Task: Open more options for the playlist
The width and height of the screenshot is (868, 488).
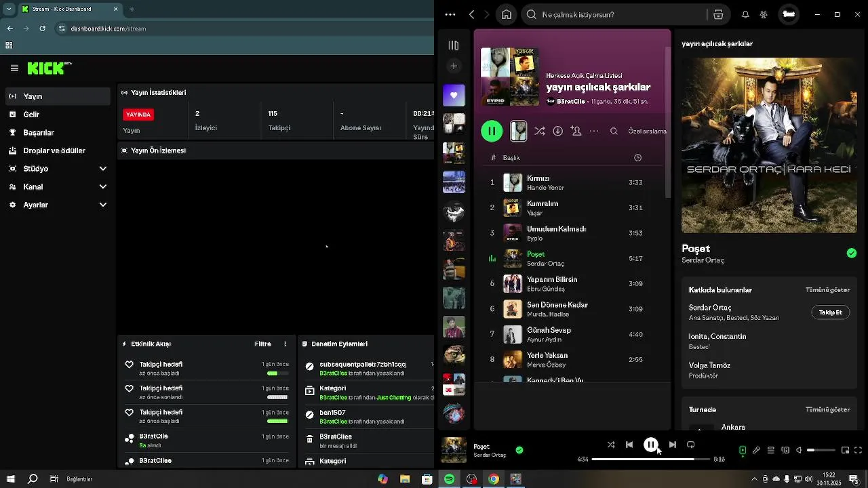Action: coord(594,131)
